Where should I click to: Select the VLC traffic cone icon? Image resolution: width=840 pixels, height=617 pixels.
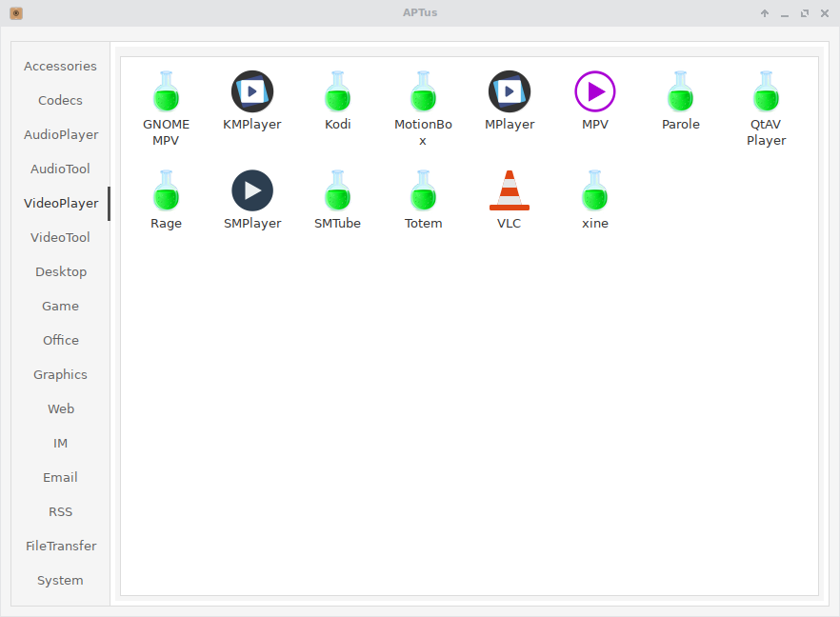[510, 190]
